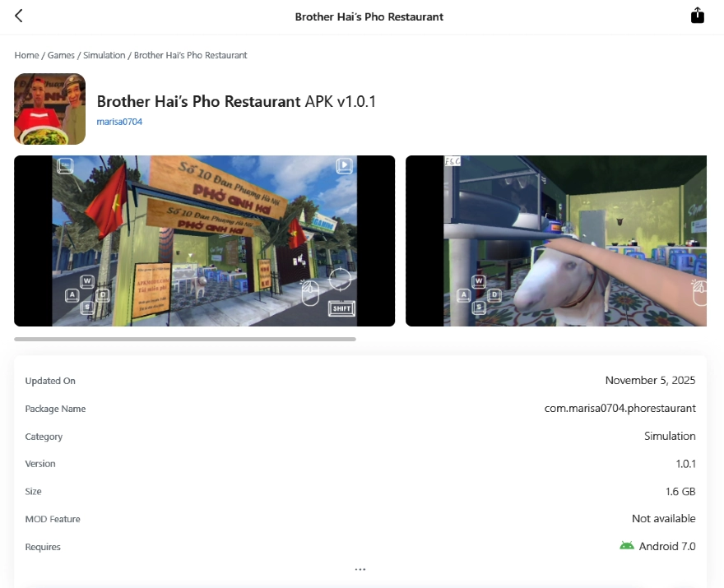The width and height of the screenshot is (724, 588).
Task: Visit the marisa0704 developer profile link
Action: pos(119,121)
